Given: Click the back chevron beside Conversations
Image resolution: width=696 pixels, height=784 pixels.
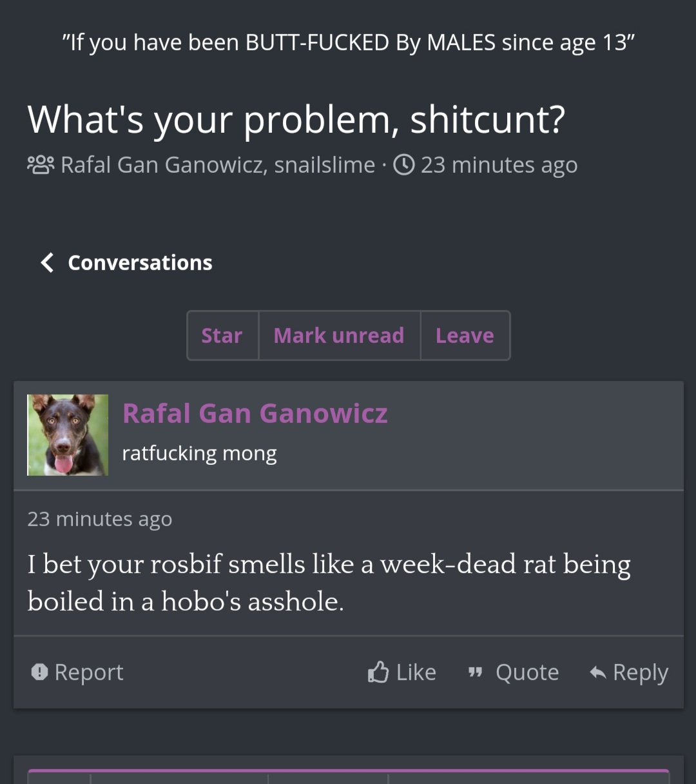Looking at the screenshot, I should point(47,262).
